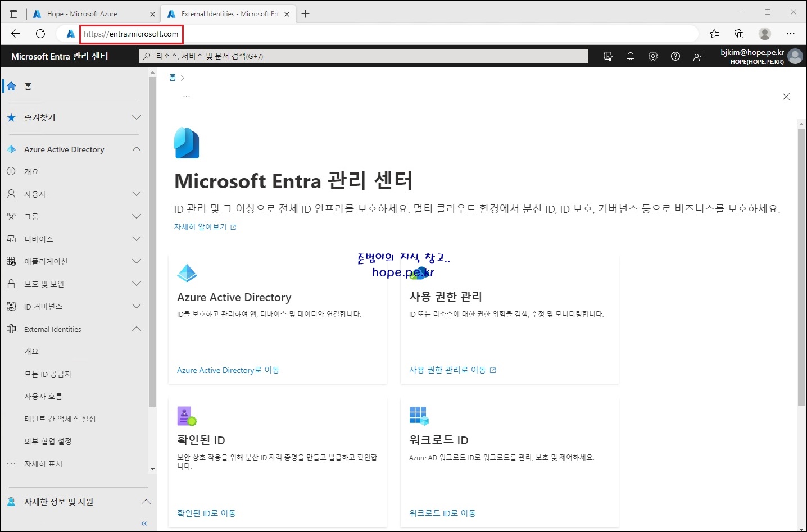This screenshot has height=532, width=807.
Task: Expand the 그룹 menu chevron
Action: coord(137,216)
